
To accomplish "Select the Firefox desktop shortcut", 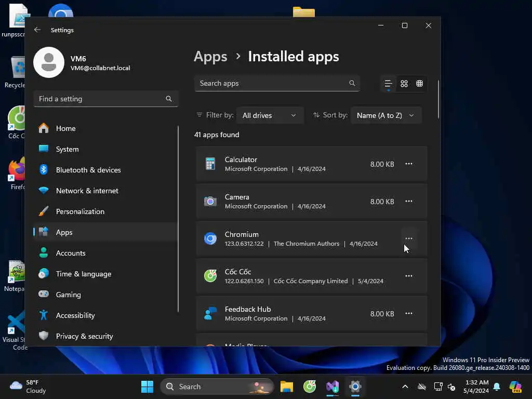I will pos(16,173).
